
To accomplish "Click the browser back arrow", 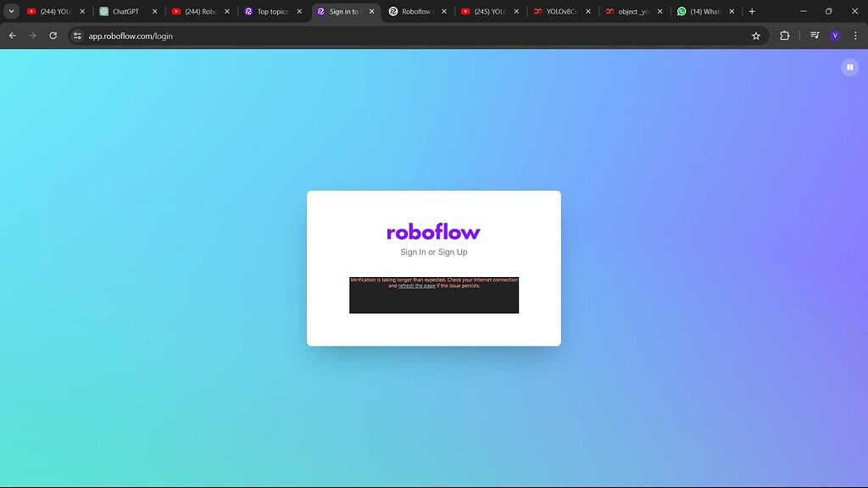I will (x=11, y=36).
